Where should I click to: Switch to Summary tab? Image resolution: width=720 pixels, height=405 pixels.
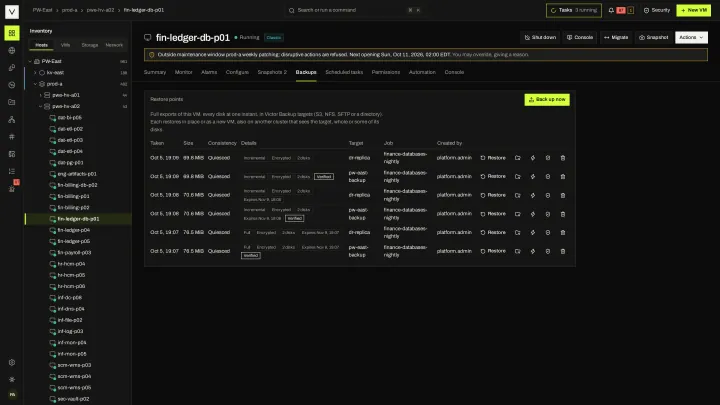click(x=155, y=72)
